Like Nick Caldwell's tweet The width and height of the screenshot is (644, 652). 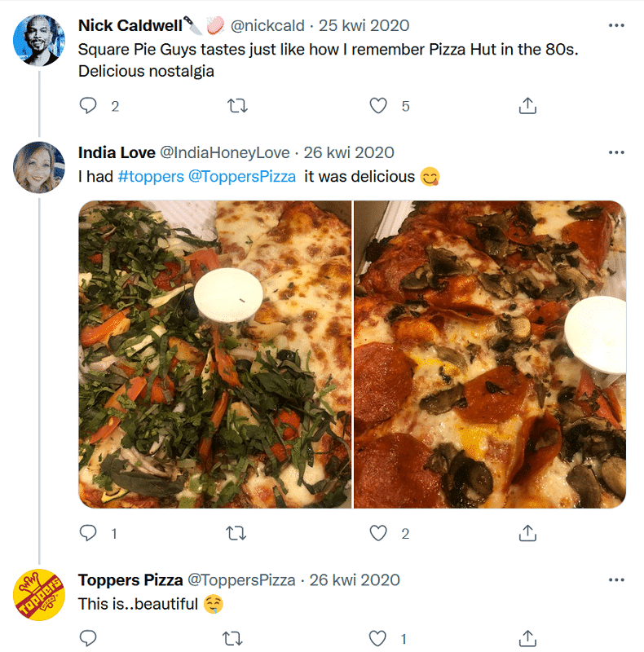pos(378,106)
